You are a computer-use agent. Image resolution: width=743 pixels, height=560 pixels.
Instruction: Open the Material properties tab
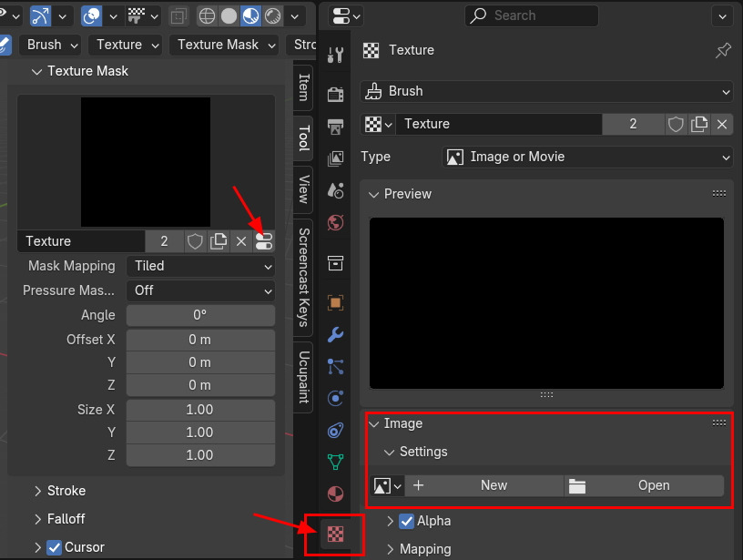[x=335, y=494]
